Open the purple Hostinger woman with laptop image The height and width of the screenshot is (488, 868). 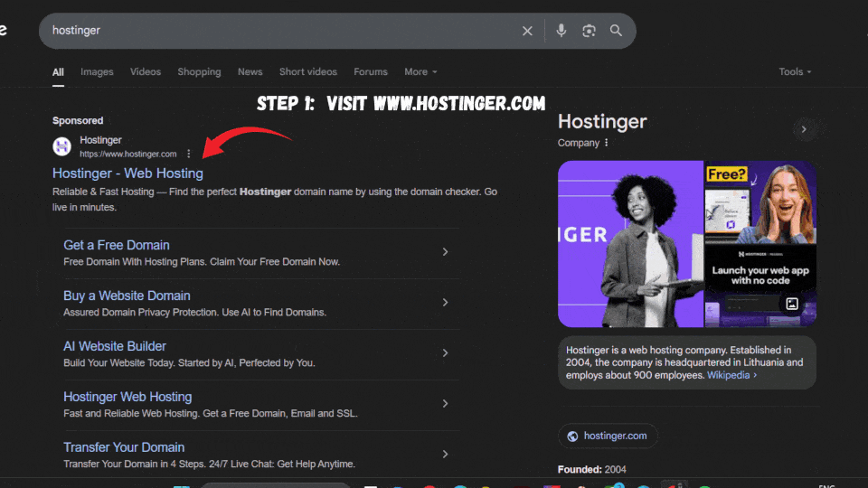tap(630, 244)
